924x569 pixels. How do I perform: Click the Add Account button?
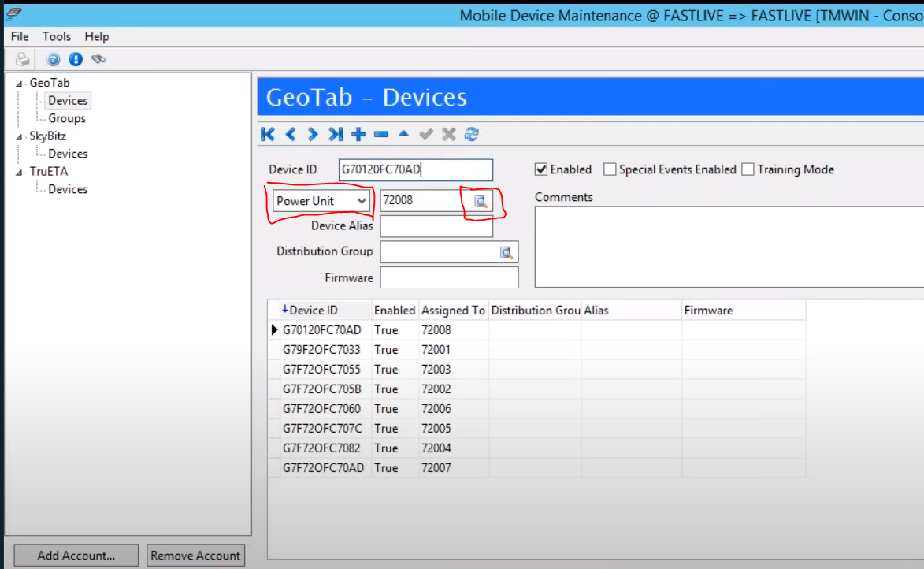[76, 556]
